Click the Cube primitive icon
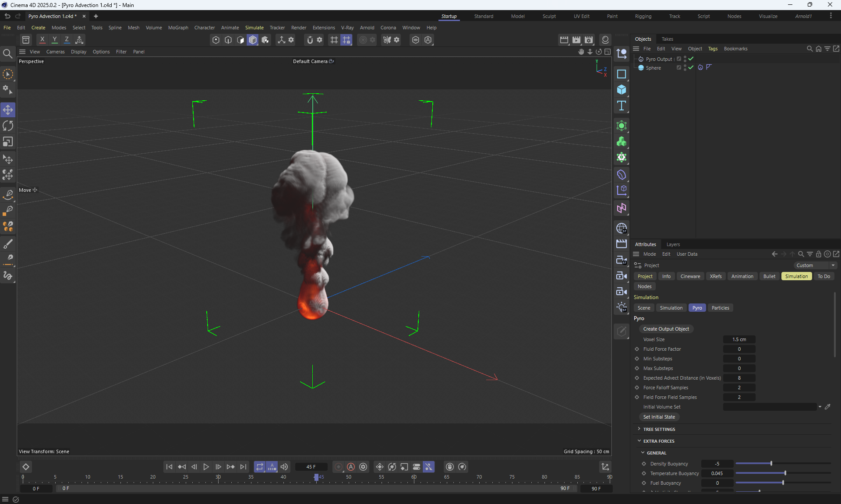This screenshot has width=841, height=504. click(621, 90)
